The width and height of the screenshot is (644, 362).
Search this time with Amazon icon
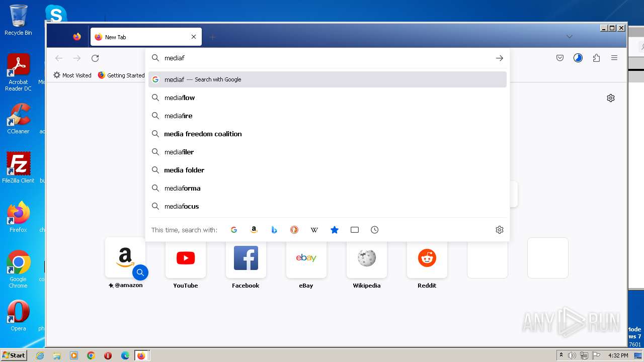(x=254, y=230)
